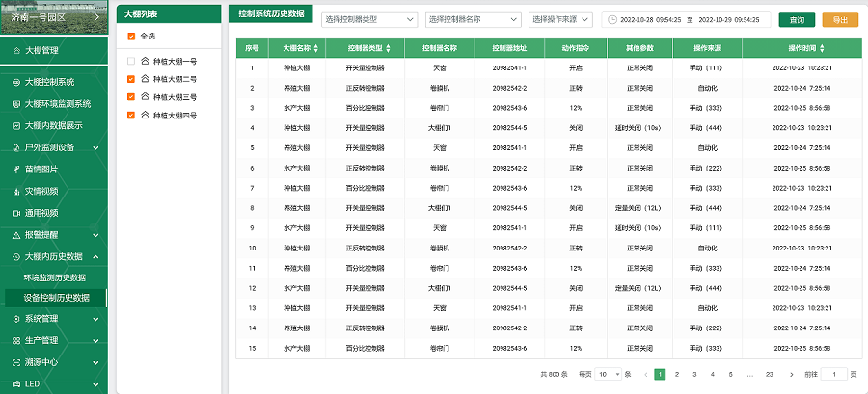The image size is (868, 394).
Task: Open the rows-per-page dropdown showing 10
Action: click(x=610, y=374)
